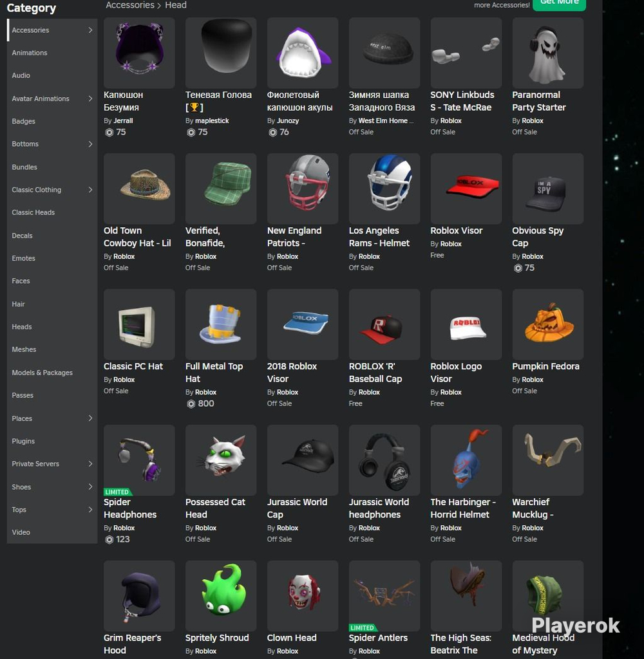Open the Obvious Spy Cap thumbnail
Screen dimensions: 644x659
(547, 189)
